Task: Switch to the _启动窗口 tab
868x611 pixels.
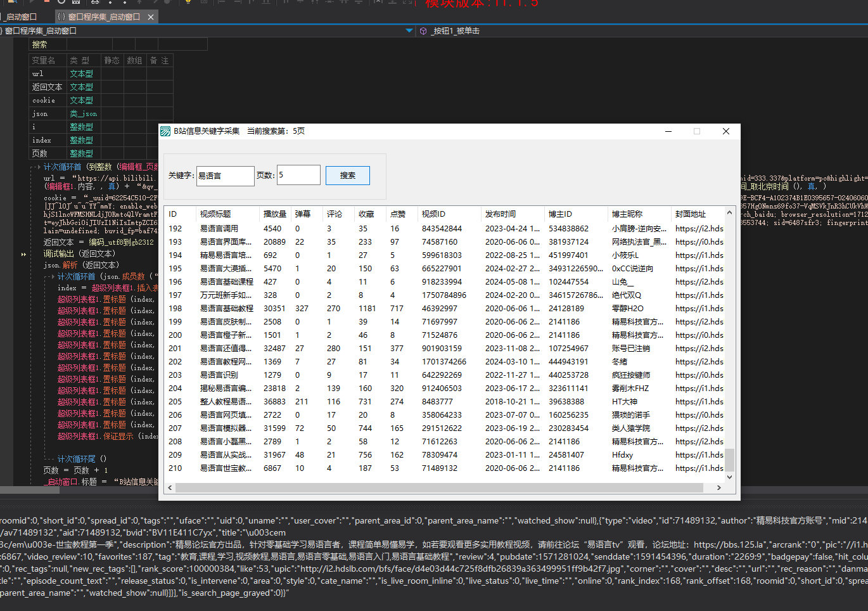Action: (x=21, y=17)
